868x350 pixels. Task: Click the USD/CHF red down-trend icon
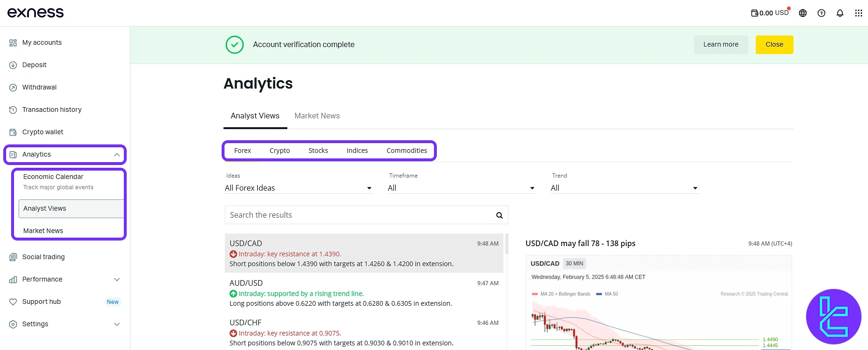click(233, 333)
